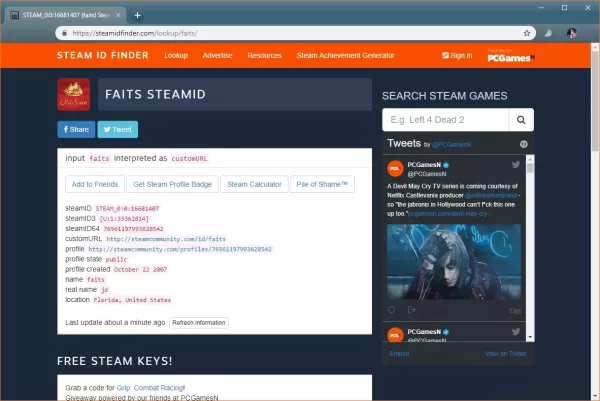
Task: Click Add to Friends
Action: 95,184
